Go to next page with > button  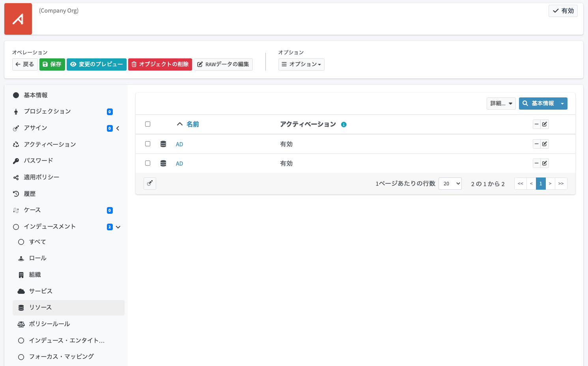coord(550,184)
